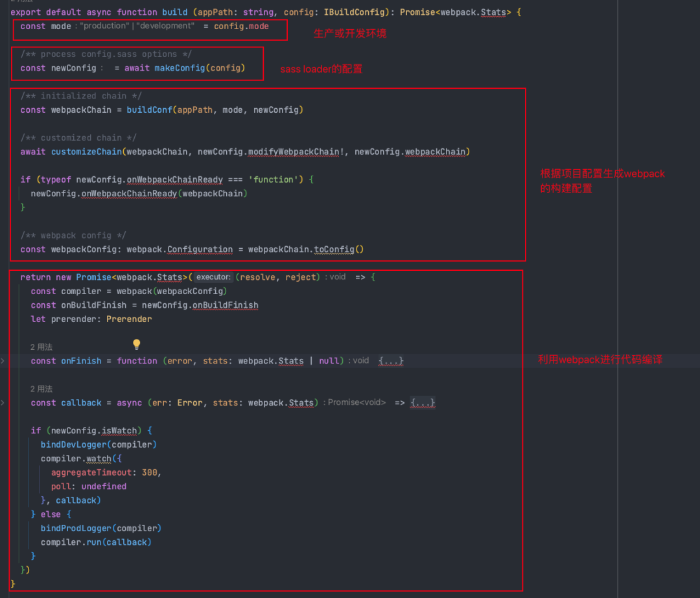
Task: Click webpack.Configuration type annotation
Action: point(180,249)
